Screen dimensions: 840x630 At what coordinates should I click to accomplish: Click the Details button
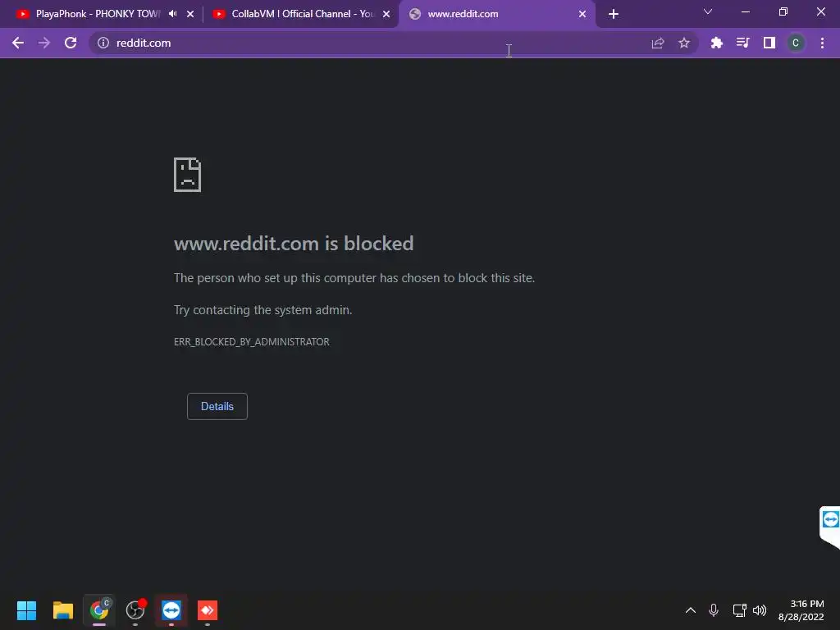217,406
